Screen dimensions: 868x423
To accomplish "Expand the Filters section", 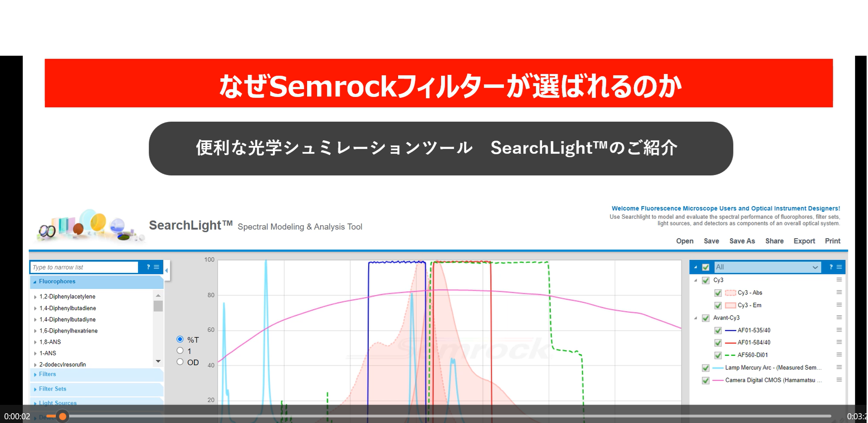I will click(x=47, y=374).
